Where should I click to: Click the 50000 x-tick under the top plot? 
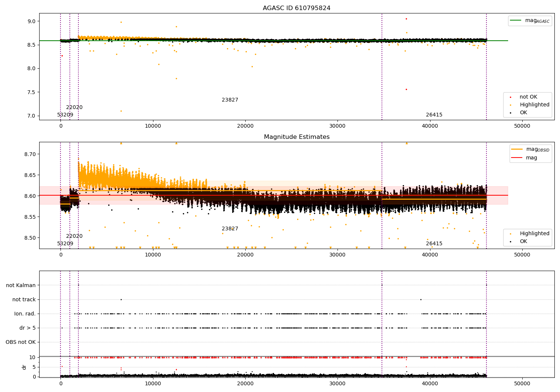point(522,126)
